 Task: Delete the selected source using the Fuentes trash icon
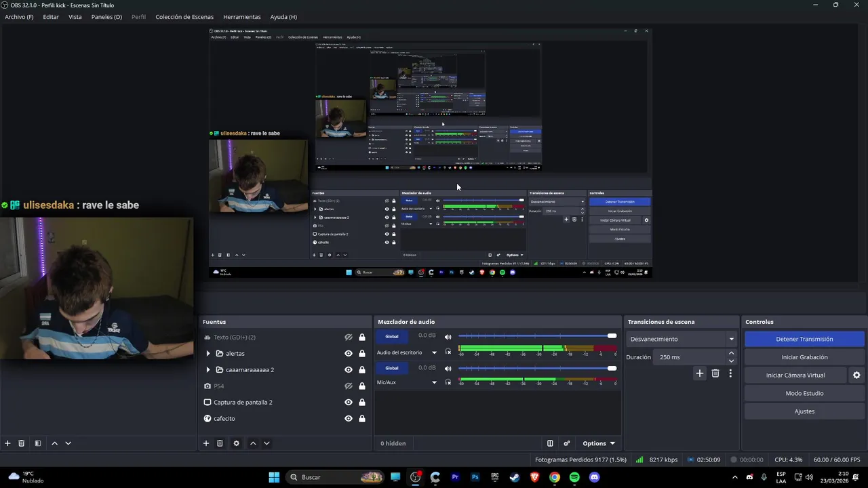point(220,443)
